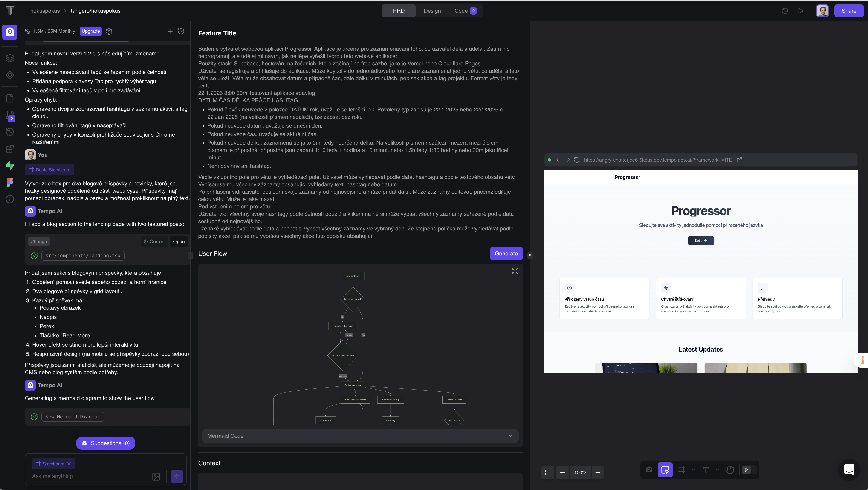
Task: Zoom out the canvas with minus button
Action: point(563,472)
